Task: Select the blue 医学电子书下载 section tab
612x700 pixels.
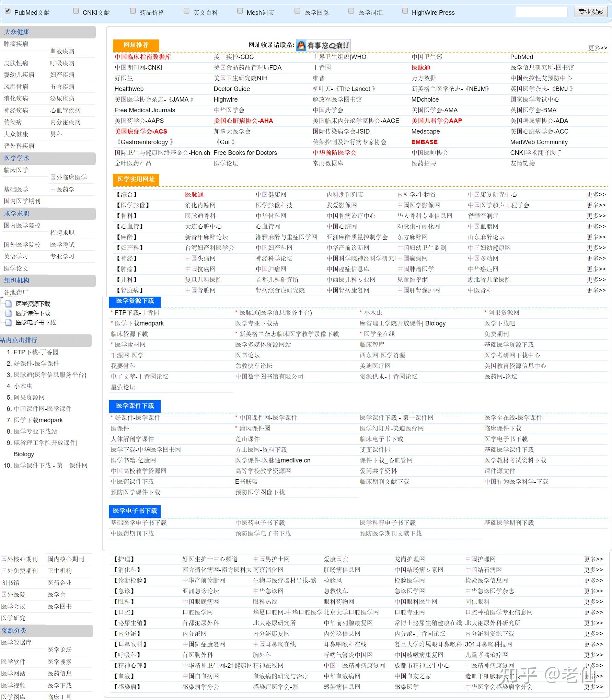Action: click(x=135, y=511)
